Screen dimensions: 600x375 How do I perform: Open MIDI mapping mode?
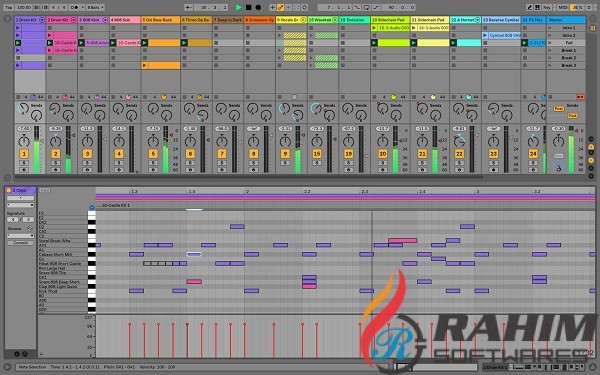(x=562, y=7)
